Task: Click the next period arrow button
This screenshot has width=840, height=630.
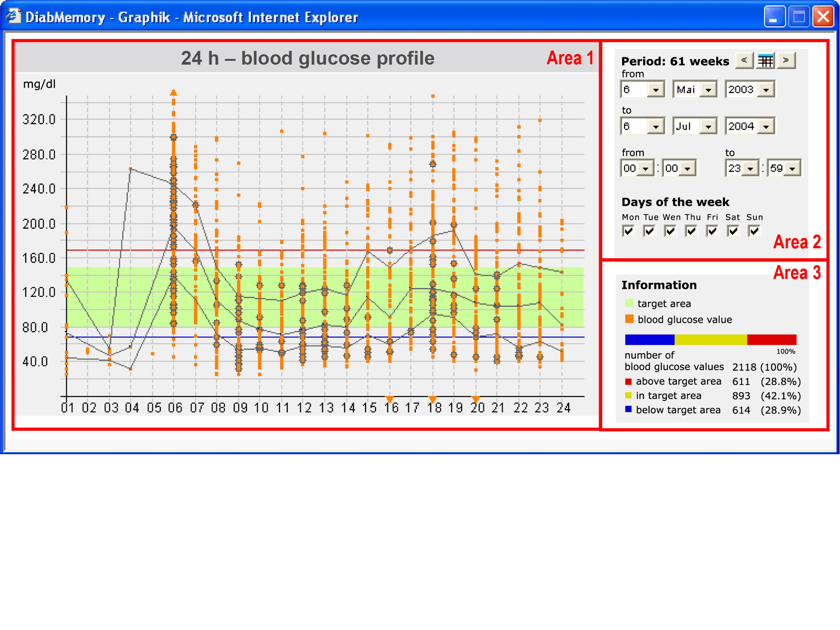Action: click(786, 60)
